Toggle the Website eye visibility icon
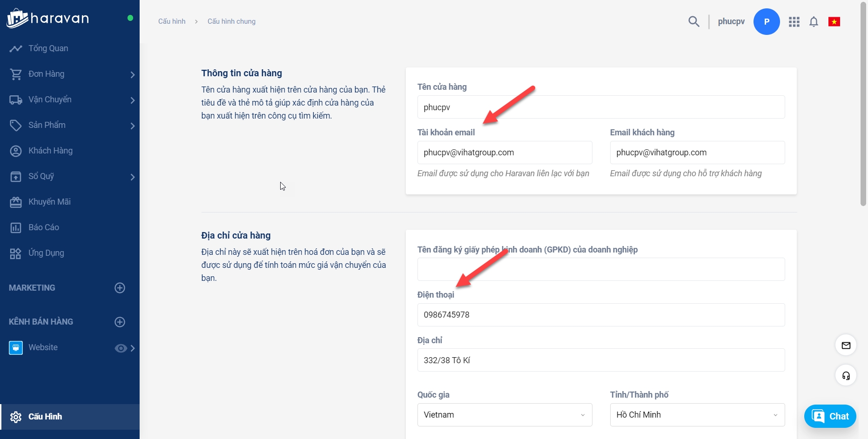The image size is (868, 439). pyautogui.click(x=121, y=348)
